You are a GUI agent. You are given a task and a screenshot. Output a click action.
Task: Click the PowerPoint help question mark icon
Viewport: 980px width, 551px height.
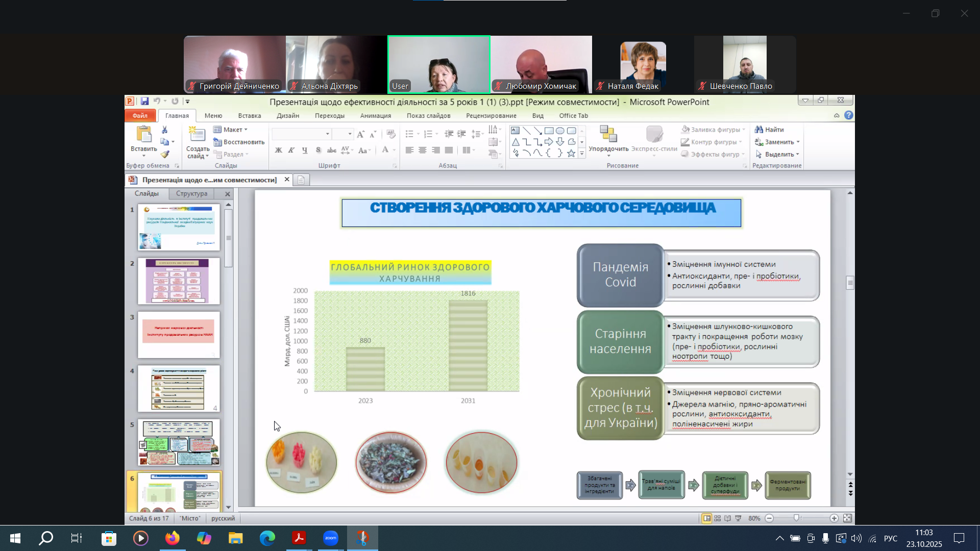coord(848,115)
